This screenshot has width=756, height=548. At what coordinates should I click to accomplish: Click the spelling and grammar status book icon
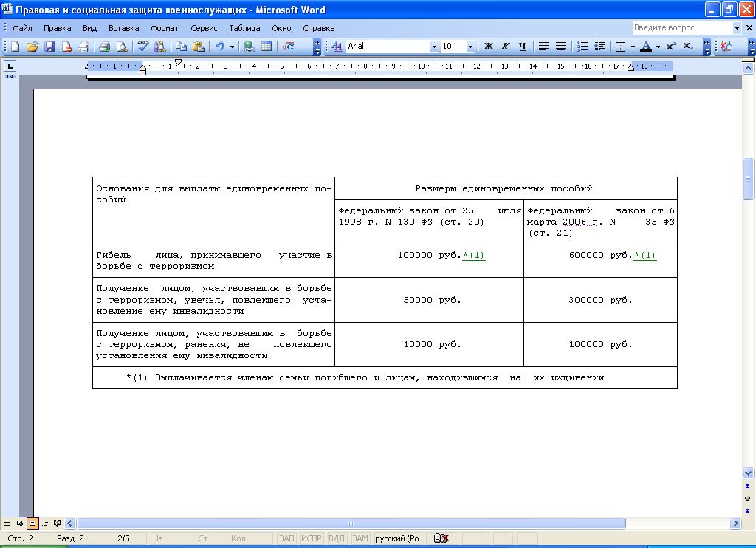point(441,538)
